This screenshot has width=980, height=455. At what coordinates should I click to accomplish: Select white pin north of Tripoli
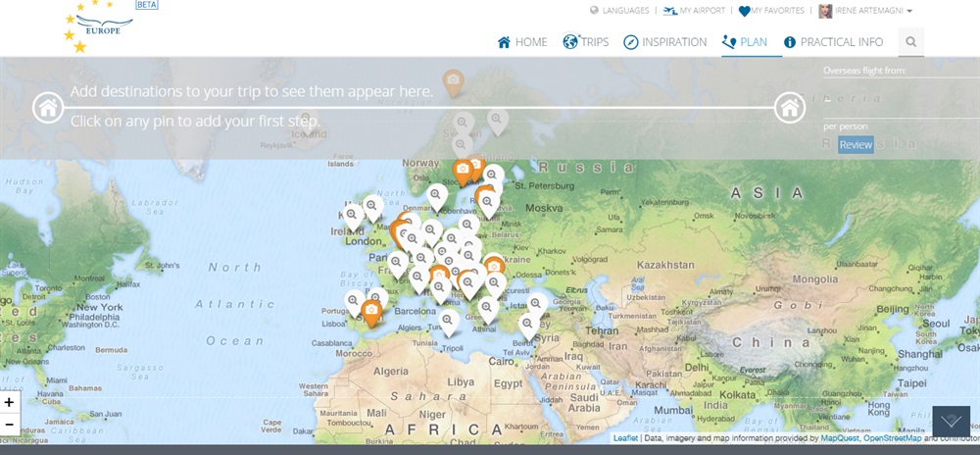[448, 324]
